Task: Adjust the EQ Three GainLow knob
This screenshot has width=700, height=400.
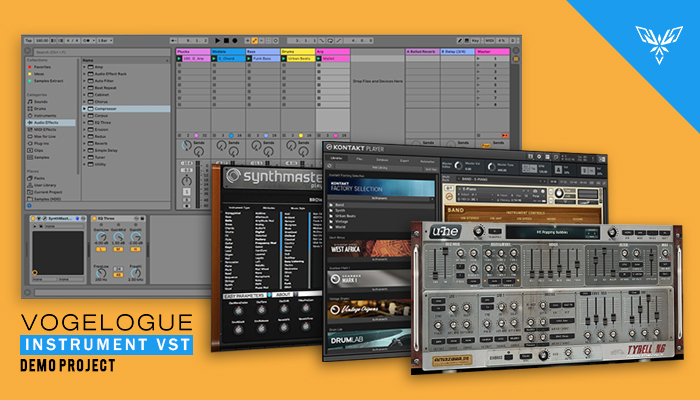Action: 101,238
